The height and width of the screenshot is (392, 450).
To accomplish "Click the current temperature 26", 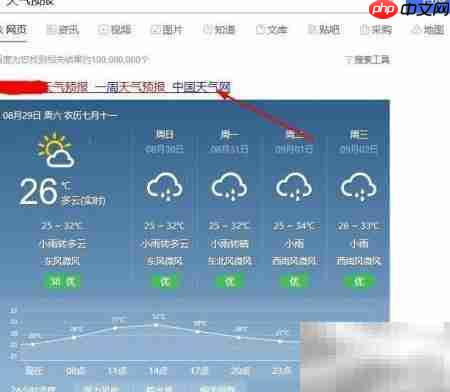I will click(x=38, y=191).
